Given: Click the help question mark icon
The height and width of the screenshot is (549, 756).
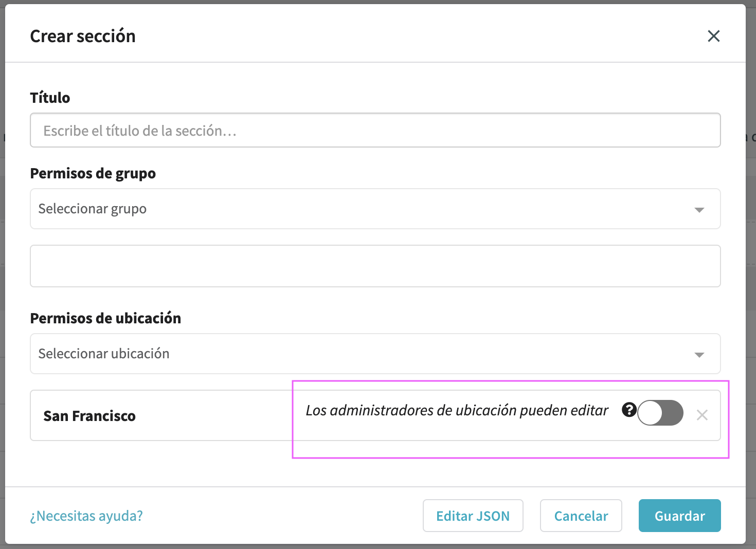Looking at the screenshot, I should (x=629, y=410).
